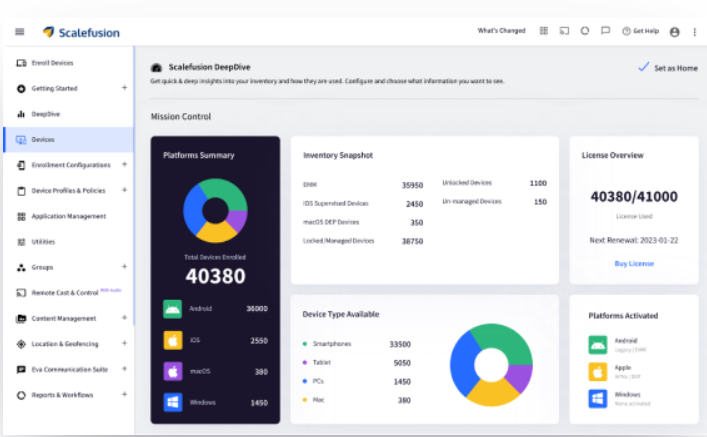
Task: Click the circular refresh icon in top bar
Action: click(584, 31)
